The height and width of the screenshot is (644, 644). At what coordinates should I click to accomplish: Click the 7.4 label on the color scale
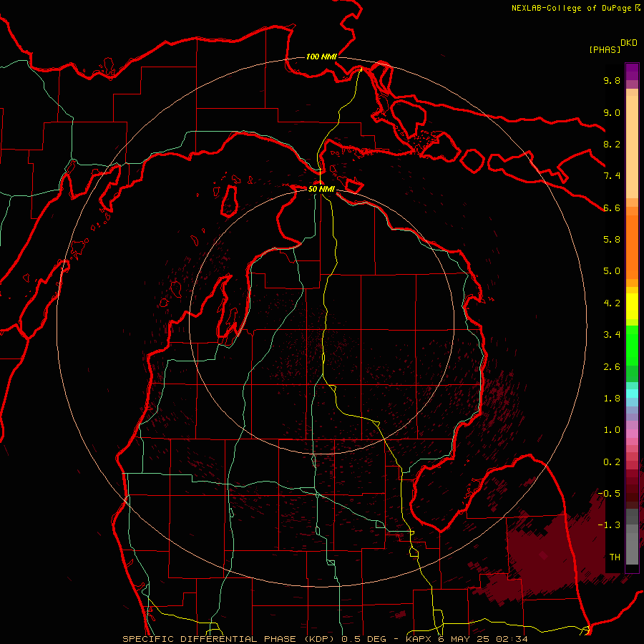(x=612, y=176)
